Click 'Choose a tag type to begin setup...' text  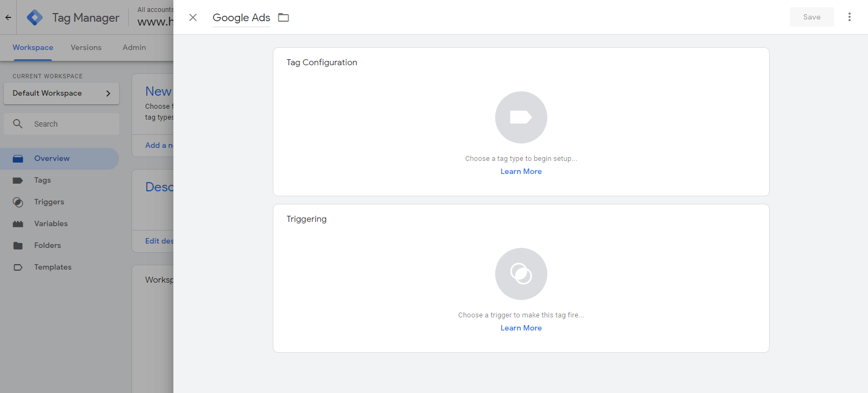click(x=521, y=159)
